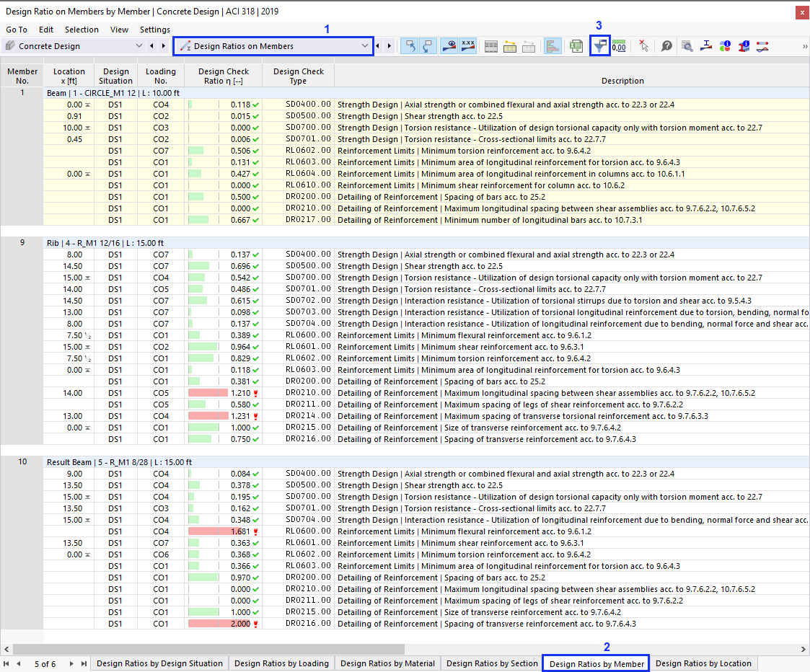Click the search in table magnifier icon
810x672 pixels.
[687, 46]
